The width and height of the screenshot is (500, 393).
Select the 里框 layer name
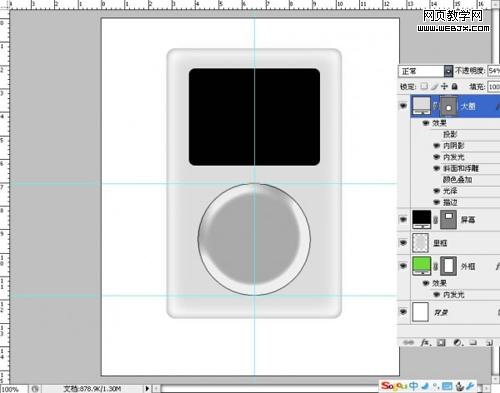coord(440,243)
